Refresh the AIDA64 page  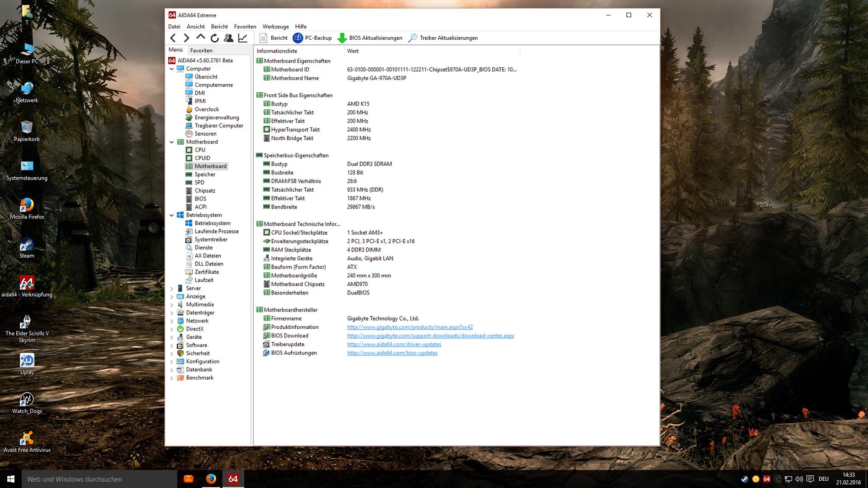(214, 38)
